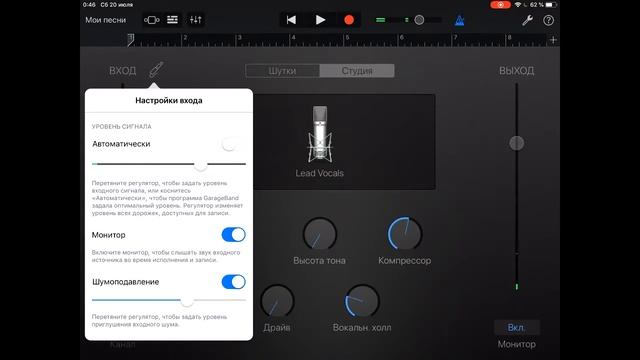The height and width of the screenshot is (360, 640).
Task: Click the Высота тона knob
Action: click(320, 234)
